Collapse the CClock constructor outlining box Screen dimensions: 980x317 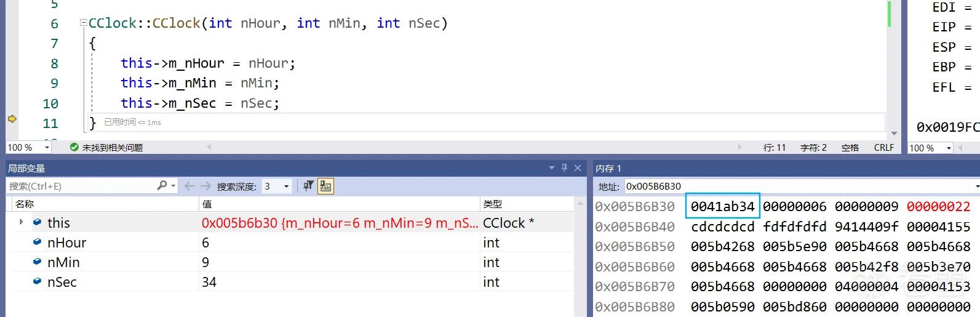[x=83, y=23]
